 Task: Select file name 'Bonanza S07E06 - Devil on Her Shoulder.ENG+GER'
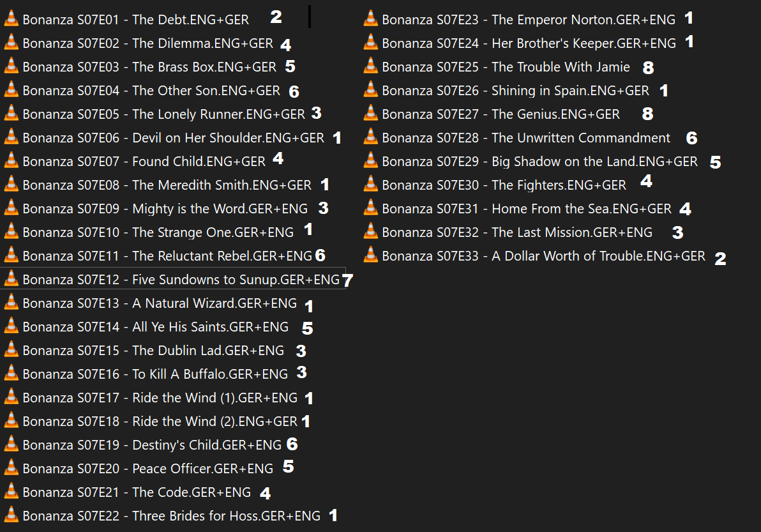tap(173, 138)
